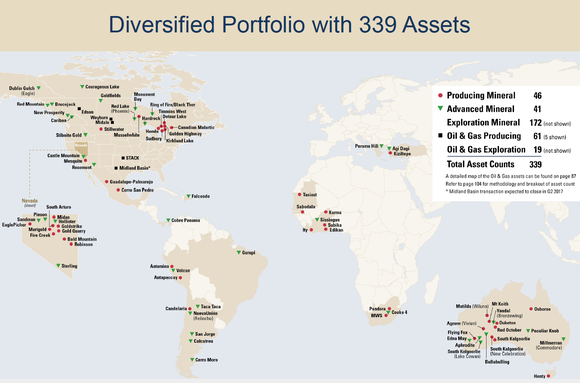Click the red dot marker beside Henty
This screenshot has width=580, height=383.
click(549, 376)
